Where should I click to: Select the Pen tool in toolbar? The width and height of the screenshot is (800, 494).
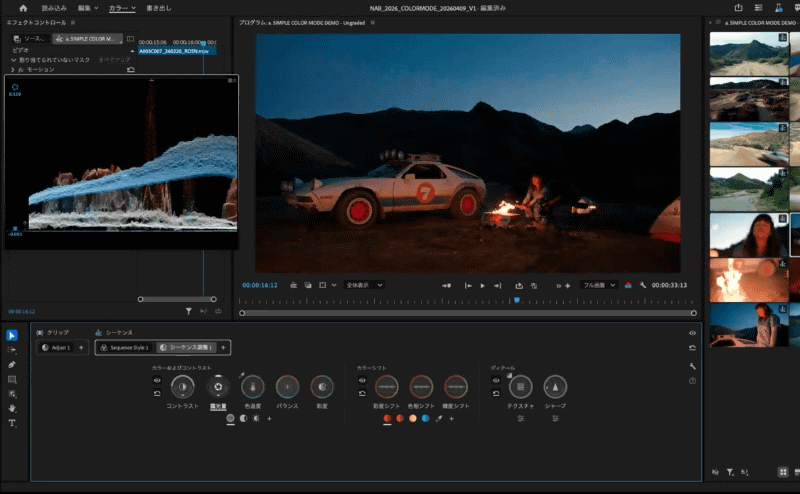pos(12,365)
